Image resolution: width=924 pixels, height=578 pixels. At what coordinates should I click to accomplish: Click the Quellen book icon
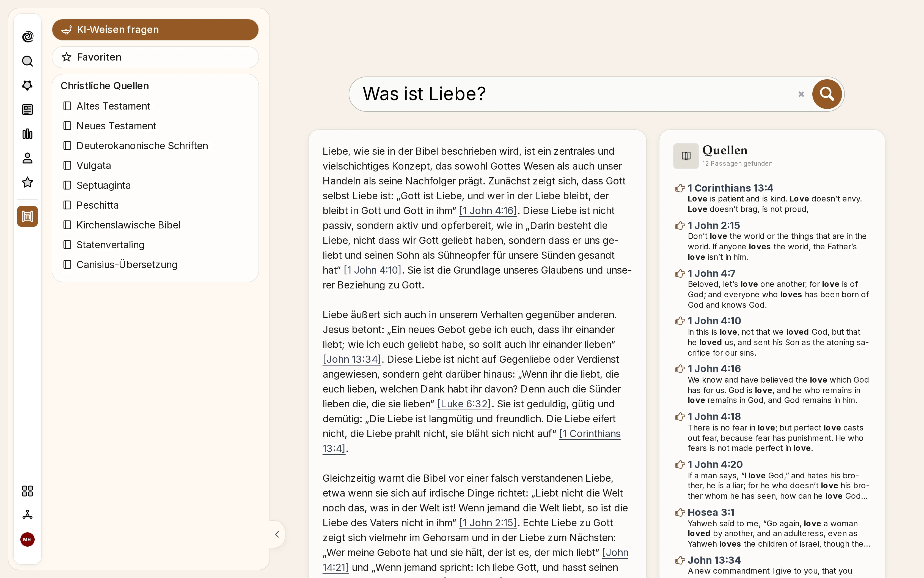coord(686,156)
